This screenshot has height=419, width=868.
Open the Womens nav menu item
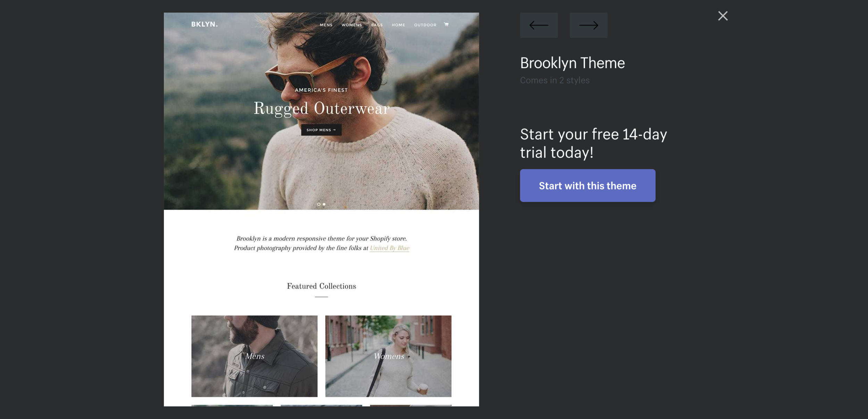click(x=352, y=25)
